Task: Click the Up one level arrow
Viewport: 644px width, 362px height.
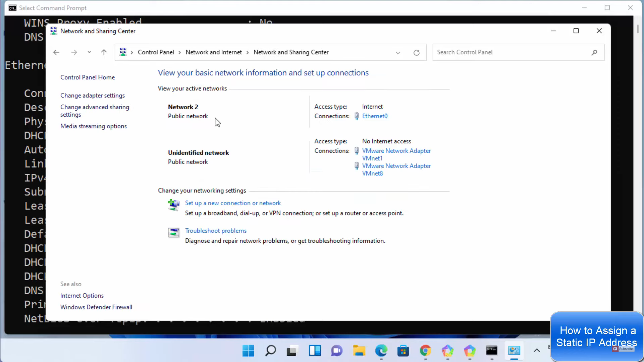Action: click(104, 52)
